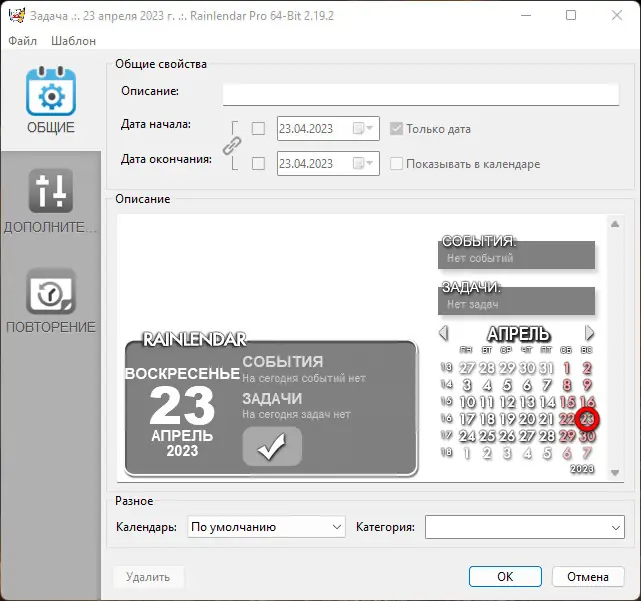Image resolution: width=641 pixels, height=601 pixels.
Task: Click the ВОСКРЕСЕНЬЕ day label in widget
Action: pos(182,373)
